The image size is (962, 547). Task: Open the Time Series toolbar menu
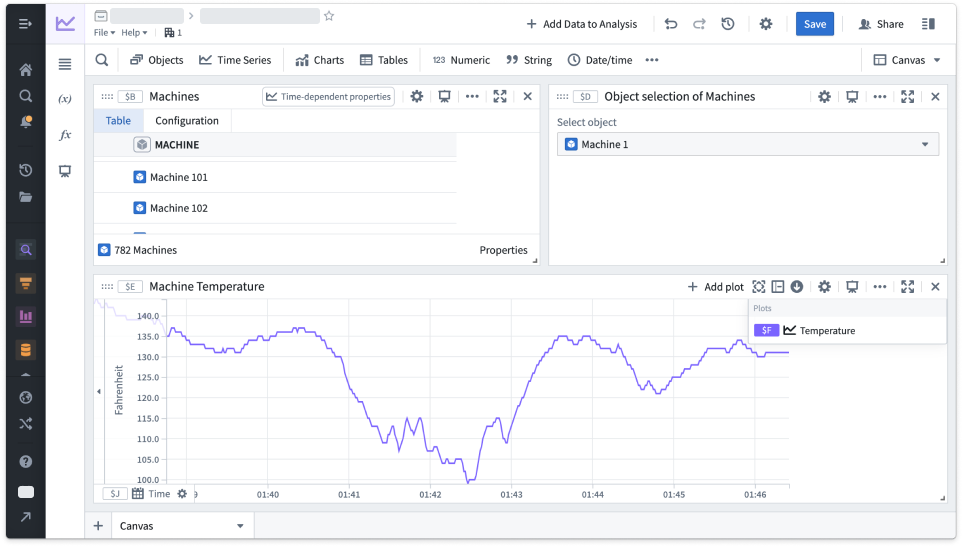(235, 60)
